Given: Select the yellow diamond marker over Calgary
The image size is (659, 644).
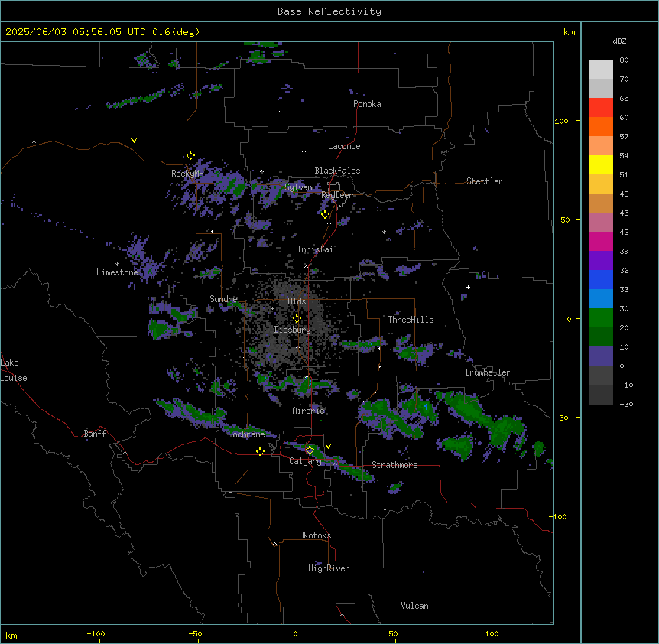Looking at the screenshot, I should (x=310, y=450).
